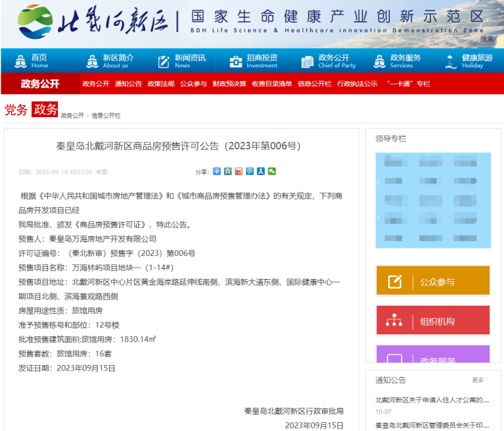Go to 新闻资讯 News section

tap(181, 61)
